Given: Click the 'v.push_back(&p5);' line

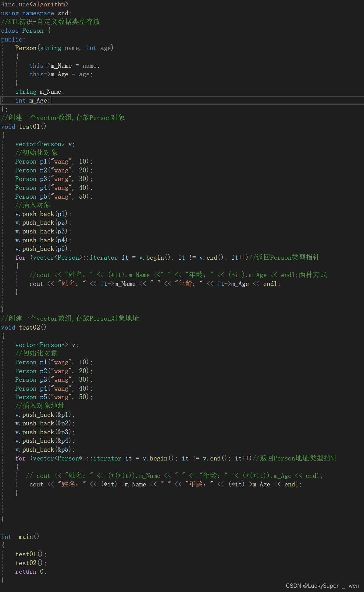Looking at the screenshot, I should point(45,449).
